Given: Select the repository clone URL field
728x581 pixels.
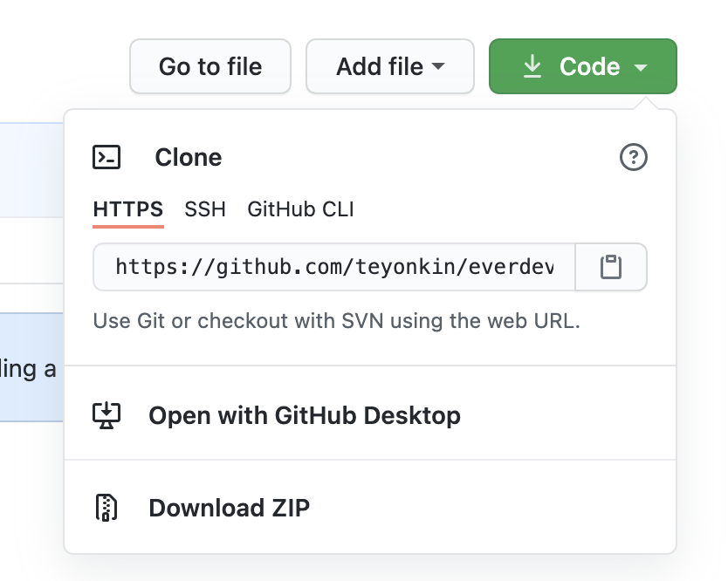Looking at the screenshot, I should (334, 267).
